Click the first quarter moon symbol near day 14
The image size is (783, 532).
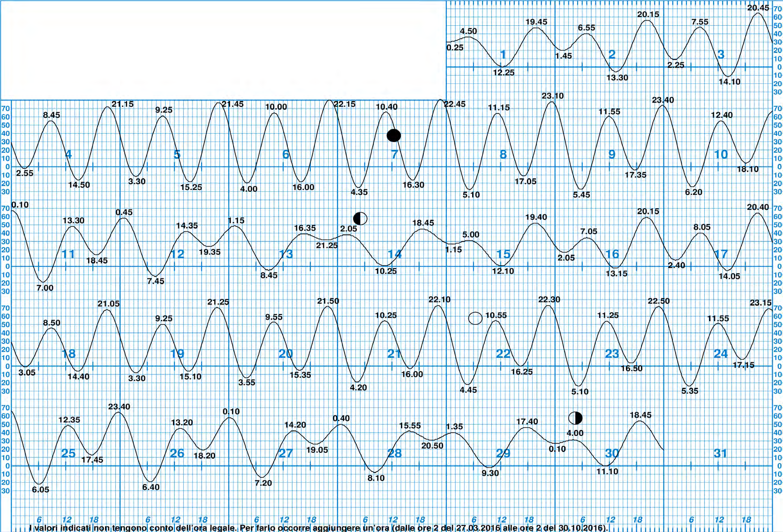360,218
